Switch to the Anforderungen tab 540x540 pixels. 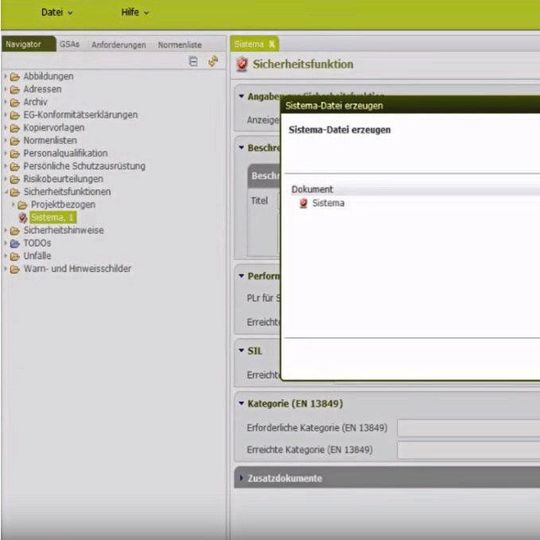[x=119, y=45]
